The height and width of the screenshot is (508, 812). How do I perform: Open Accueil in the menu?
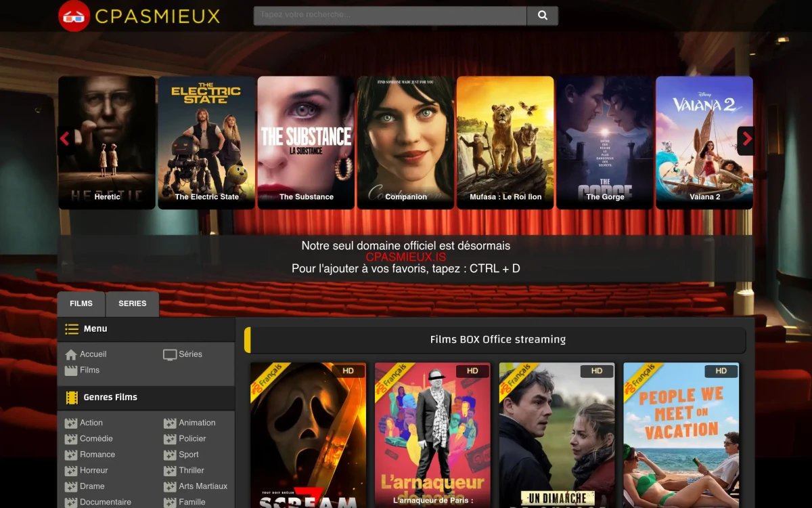coord(93,354)
